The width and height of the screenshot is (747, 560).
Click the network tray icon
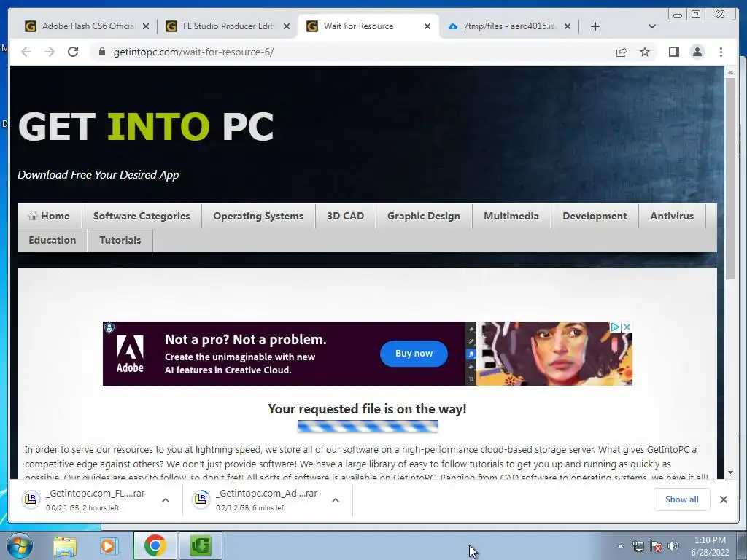click(x=638, y=546)
